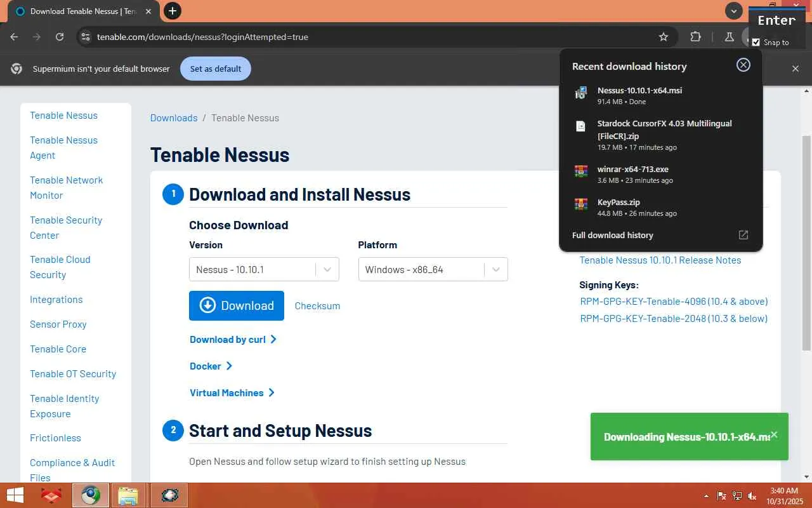Viewport: 812px width, 508px height.
Task: Expand the Virtual Machines option
Action: (x=232, y=392)
